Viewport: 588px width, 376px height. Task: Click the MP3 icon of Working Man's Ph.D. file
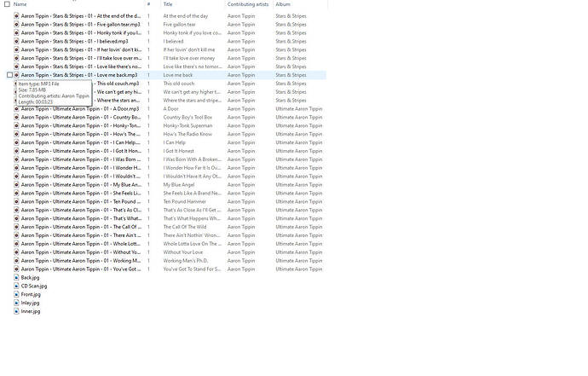(x=16, y=261)
